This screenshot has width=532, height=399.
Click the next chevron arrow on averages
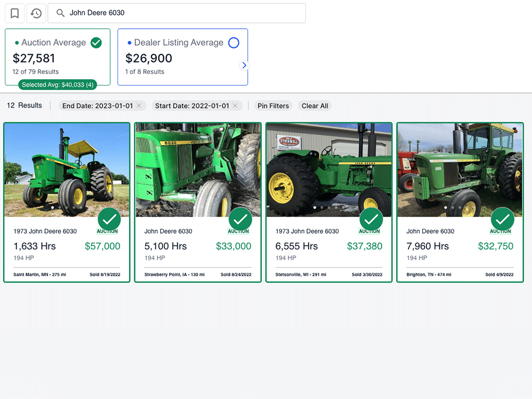click(244, 65)
